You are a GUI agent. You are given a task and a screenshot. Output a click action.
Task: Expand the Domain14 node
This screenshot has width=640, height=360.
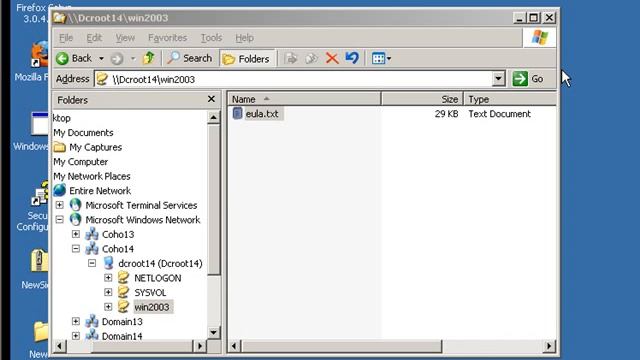click(x=76, y=336)
